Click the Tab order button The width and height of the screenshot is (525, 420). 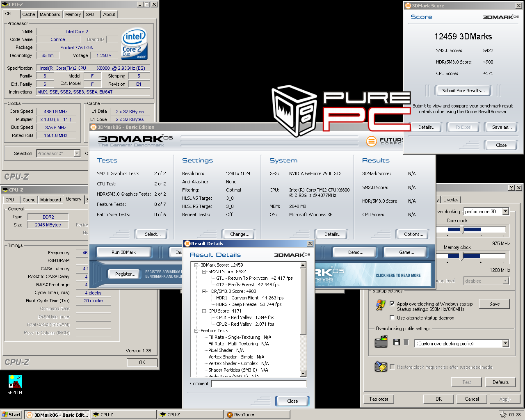[379, 399]
